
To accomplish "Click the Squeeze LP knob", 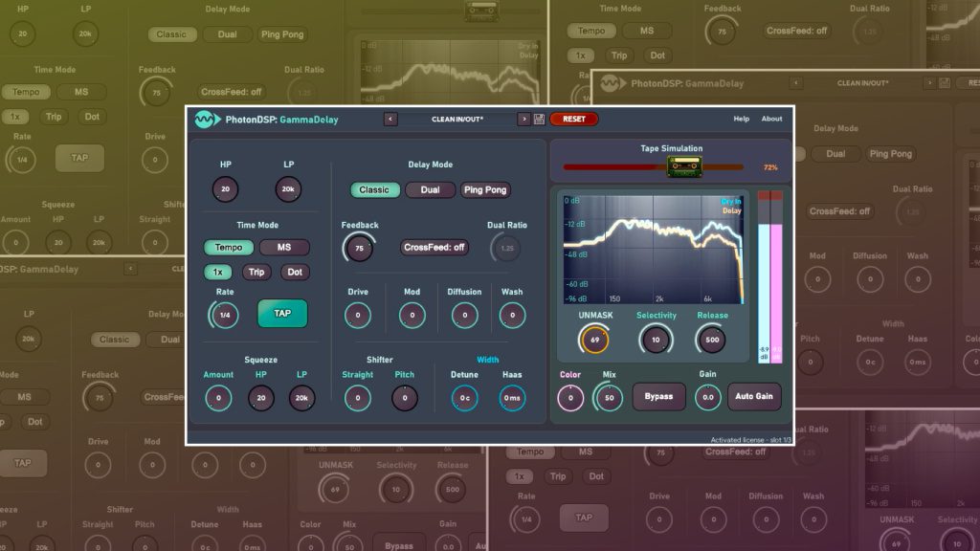I will [301, 398].
